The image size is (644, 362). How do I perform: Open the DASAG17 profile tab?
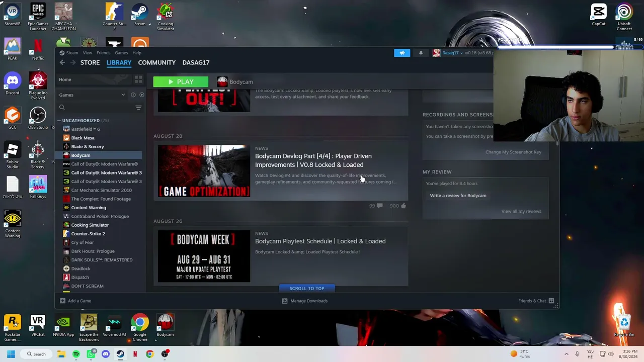[196, 62]
